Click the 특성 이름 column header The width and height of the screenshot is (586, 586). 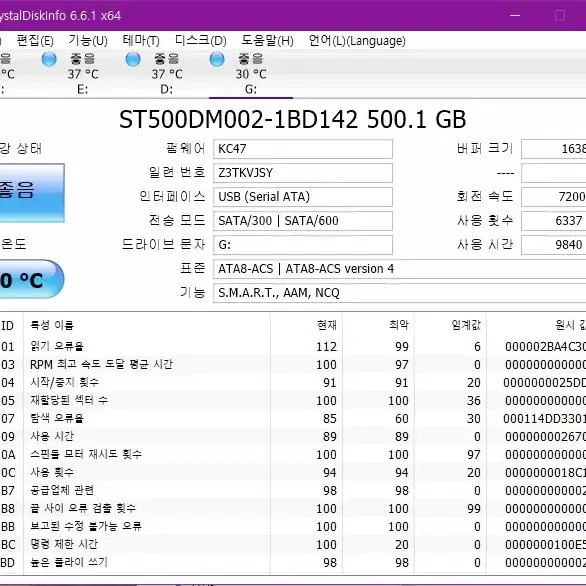(146, 325)
